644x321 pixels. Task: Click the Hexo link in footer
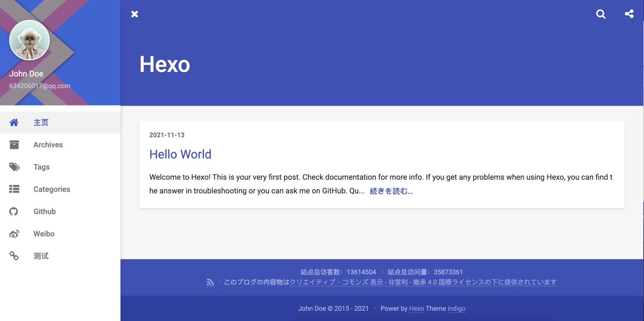(416, 309)
